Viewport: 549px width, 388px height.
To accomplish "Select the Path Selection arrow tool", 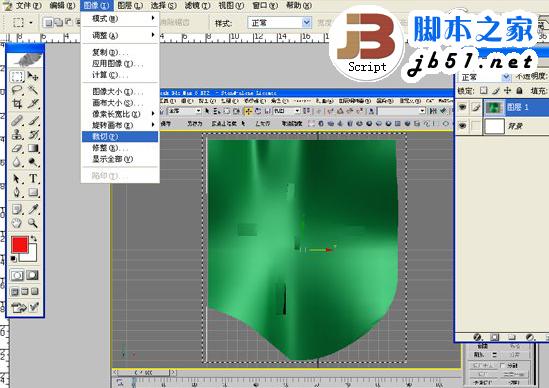I will pyautogui.click(x=17, y=179).
